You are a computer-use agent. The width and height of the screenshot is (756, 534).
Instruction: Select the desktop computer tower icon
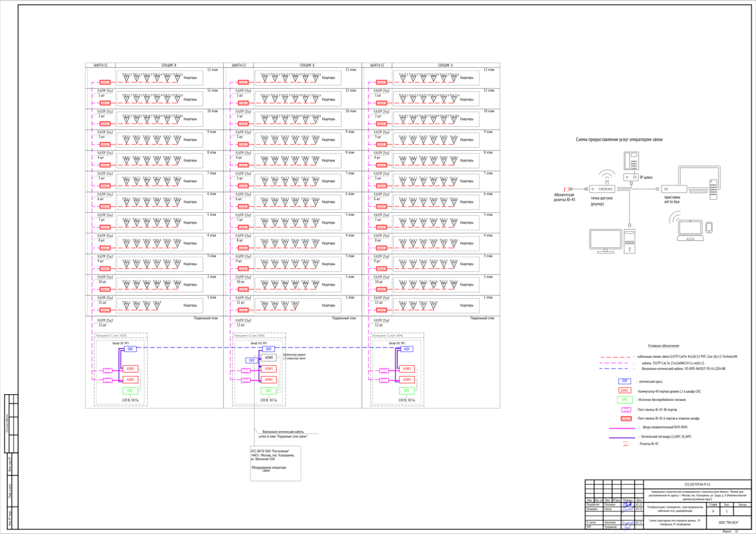[630, 241]
